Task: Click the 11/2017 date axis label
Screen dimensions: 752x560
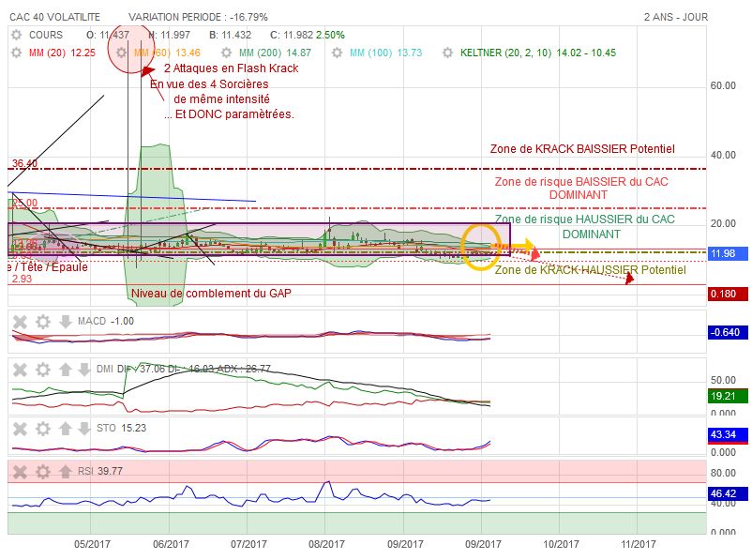Action: (x=639, y=544)
